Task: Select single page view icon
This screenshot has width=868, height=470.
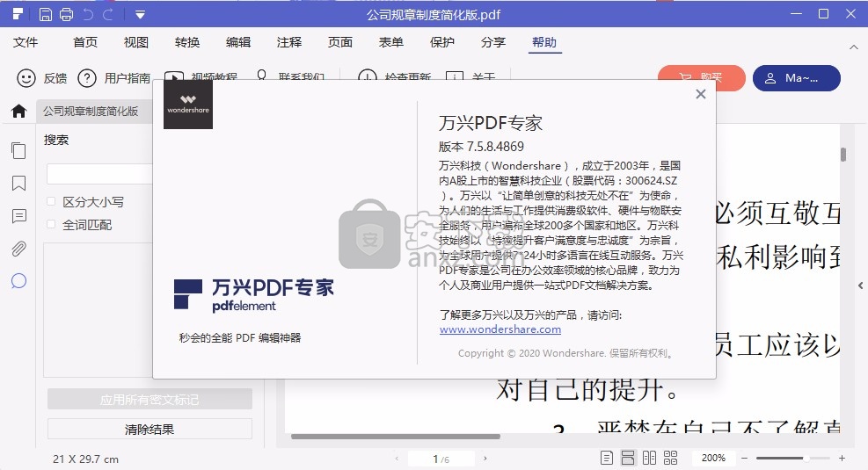Action: click(607, 458)
